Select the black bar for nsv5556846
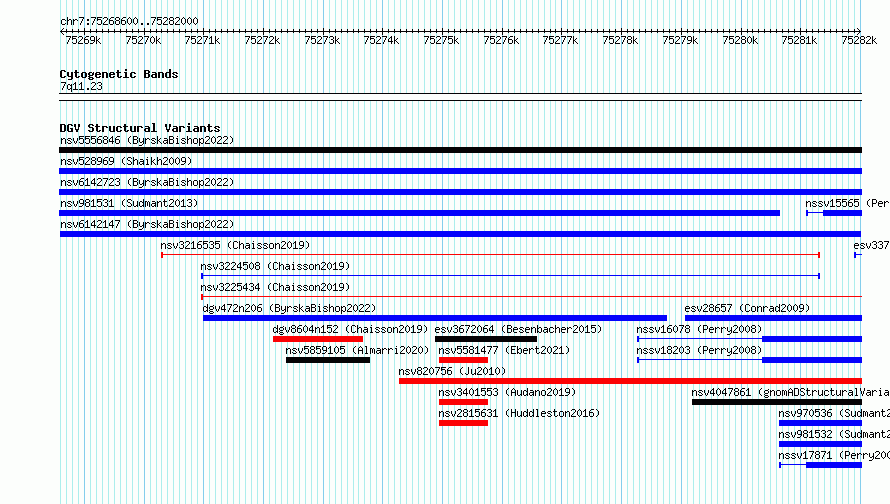This screenshot has height=504, width=890. point(460,150)
